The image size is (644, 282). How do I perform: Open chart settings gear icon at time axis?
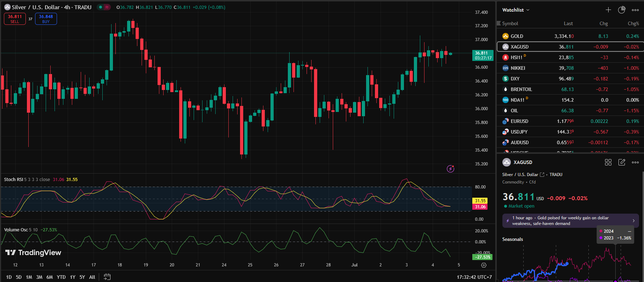pyautogui.click(x=484, y=265)
